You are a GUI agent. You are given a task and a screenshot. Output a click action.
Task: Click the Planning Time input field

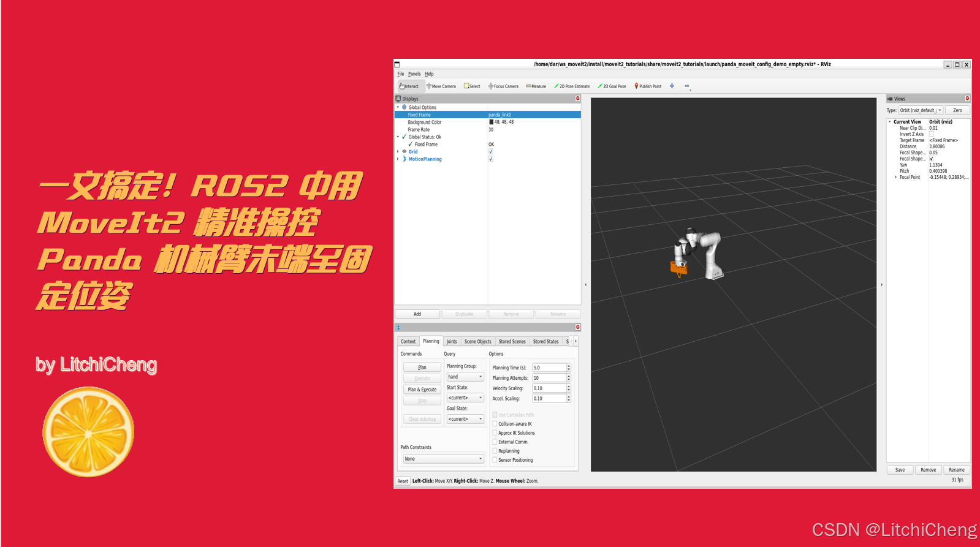(549, 368)
